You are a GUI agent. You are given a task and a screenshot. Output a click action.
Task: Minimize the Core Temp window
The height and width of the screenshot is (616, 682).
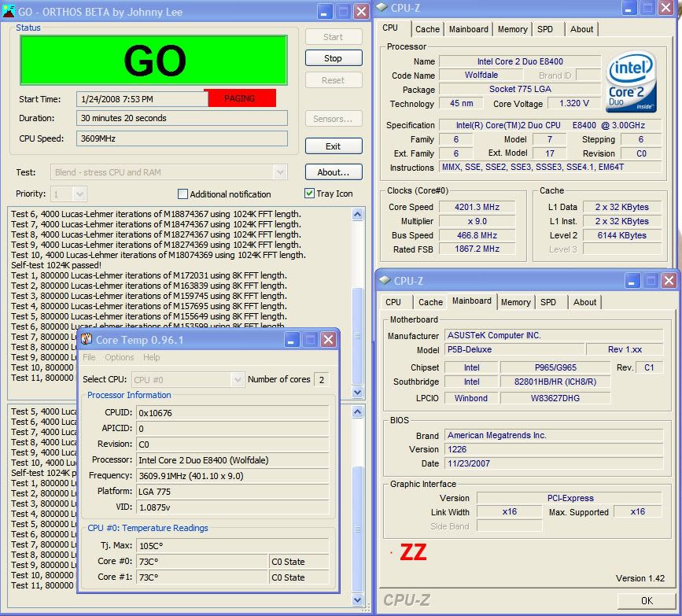tap(292, 340)
